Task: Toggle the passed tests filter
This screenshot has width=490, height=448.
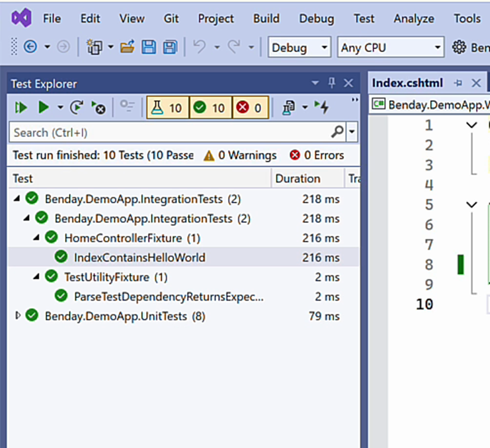Action: (x=211, y=108)
